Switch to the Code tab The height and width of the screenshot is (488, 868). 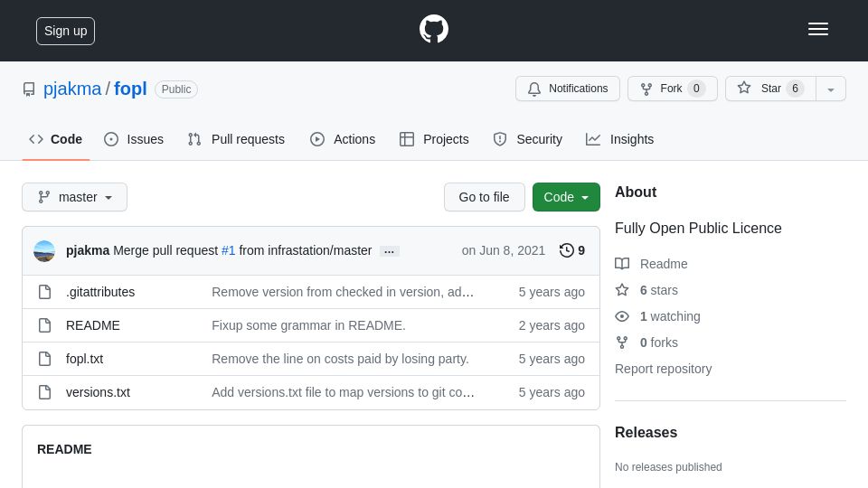pyautogui.click(x=56, y=139)
